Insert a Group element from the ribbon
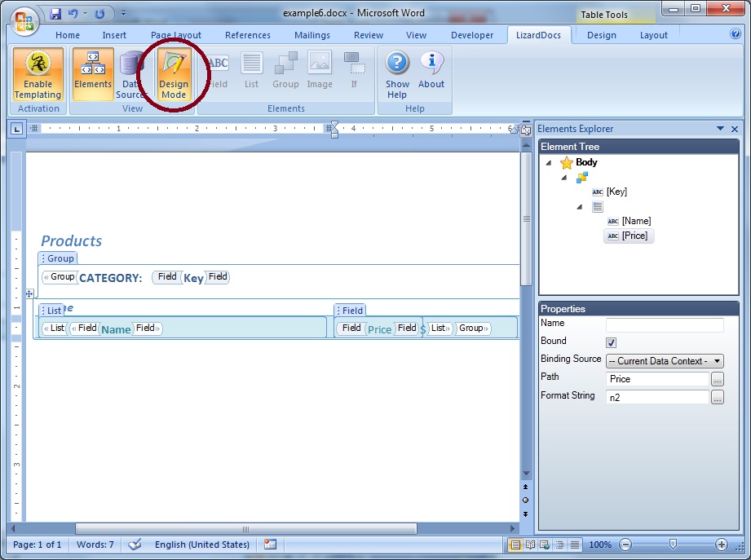This screenshot has width=751, height=560. [x=285, y=71]
